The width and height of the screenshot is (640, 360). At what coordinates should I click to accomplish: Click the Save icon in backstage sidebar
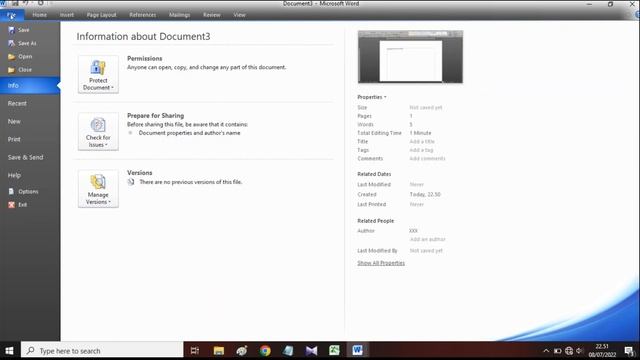(x=11, y=30)
